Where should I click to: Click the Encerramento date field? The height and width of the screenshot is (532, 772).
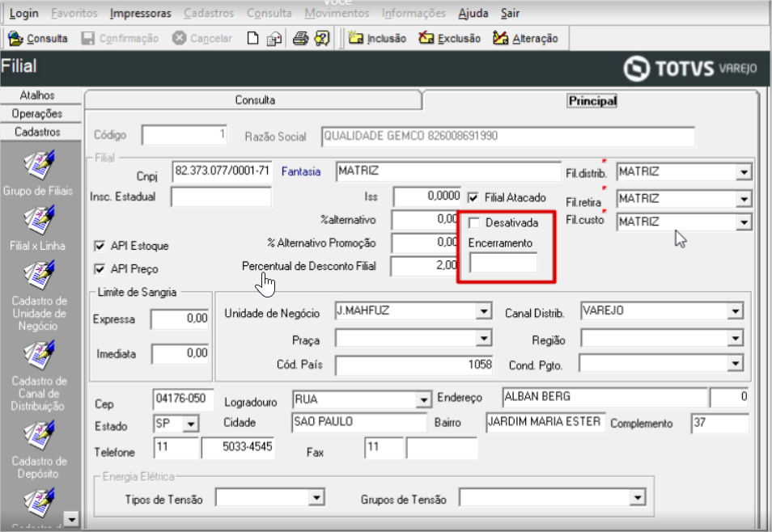click(503, 263)
